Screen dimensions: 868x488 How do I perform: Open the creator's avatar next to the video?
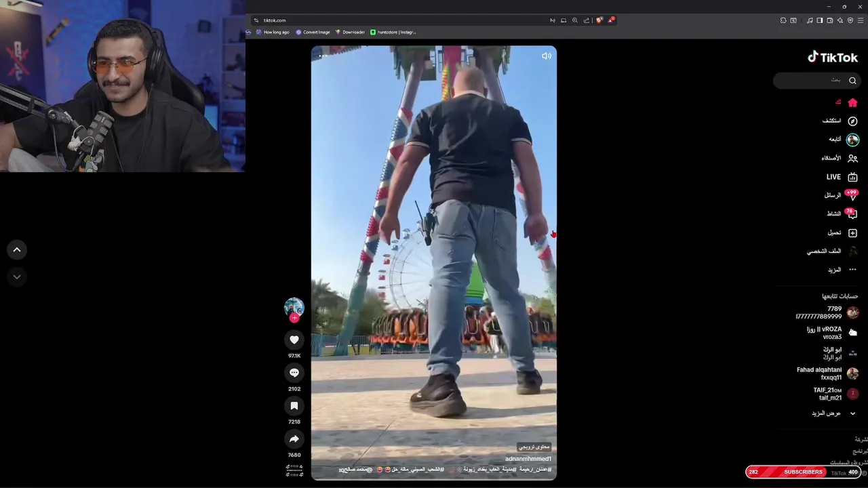[x=294, y=307]
